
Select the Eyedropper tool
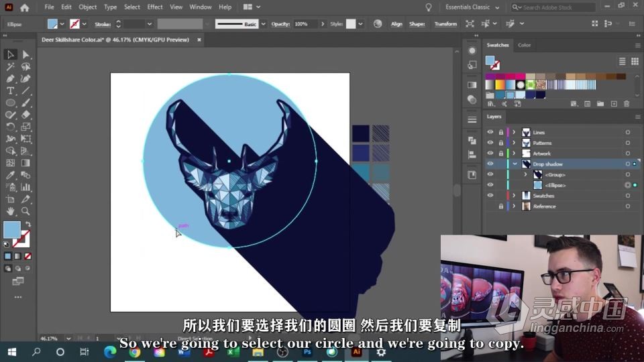(x=10, y=175)
